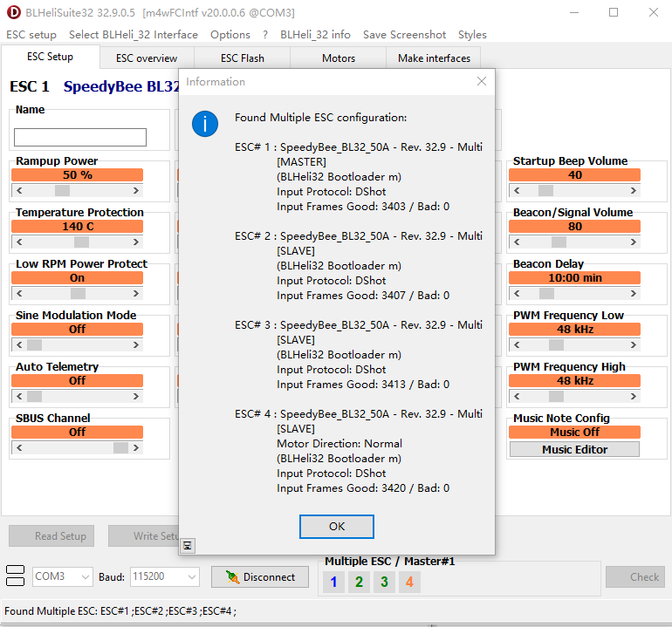Select ESC 1 in the Multiple ESC panel
Screen dimensions: 672x627
334,582
